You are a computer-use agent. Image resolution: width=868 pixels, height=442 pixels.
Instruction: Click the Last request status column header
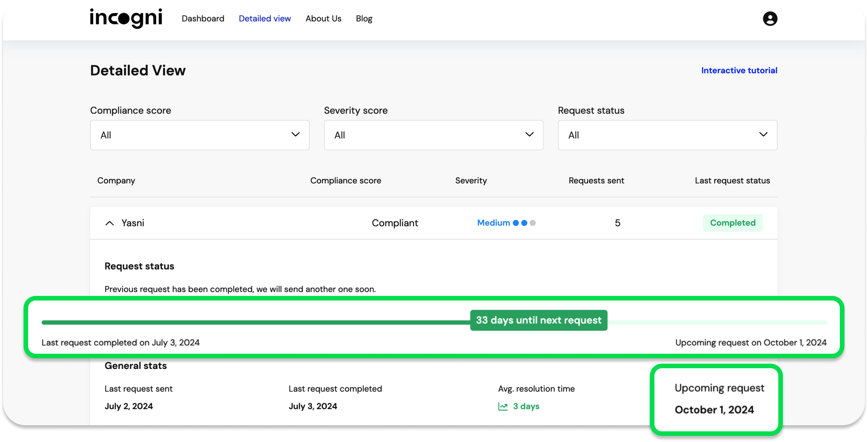click(x=732, y=181)
